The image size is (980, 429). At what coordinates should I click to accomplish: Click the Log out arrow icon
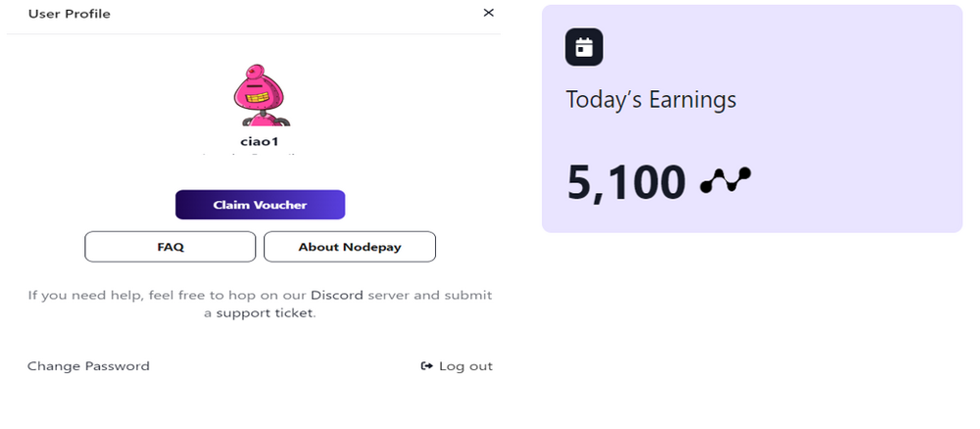(x=426, y=366)
